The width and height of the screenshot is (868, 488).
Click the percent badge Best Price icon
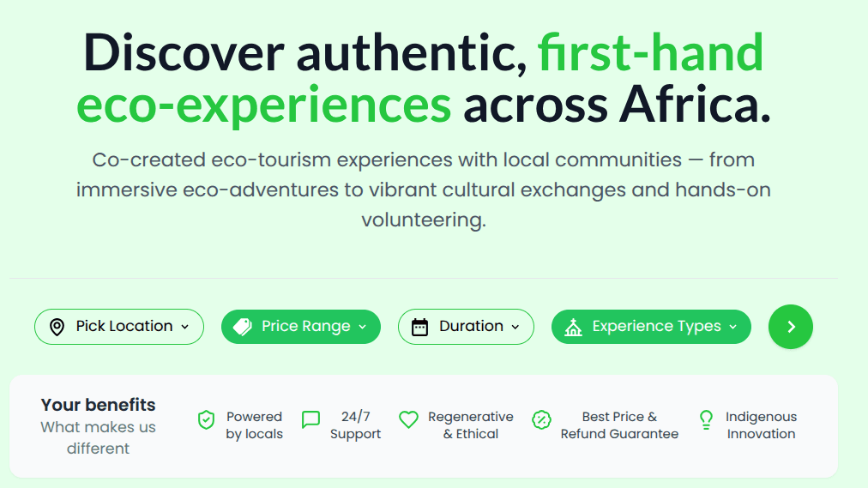pos(541,420)
